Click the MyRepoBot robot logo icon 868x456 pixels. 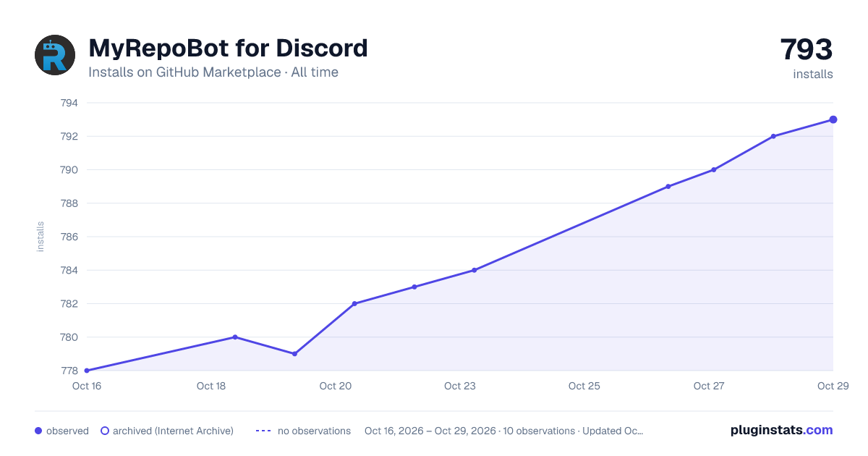coord(55,55)
